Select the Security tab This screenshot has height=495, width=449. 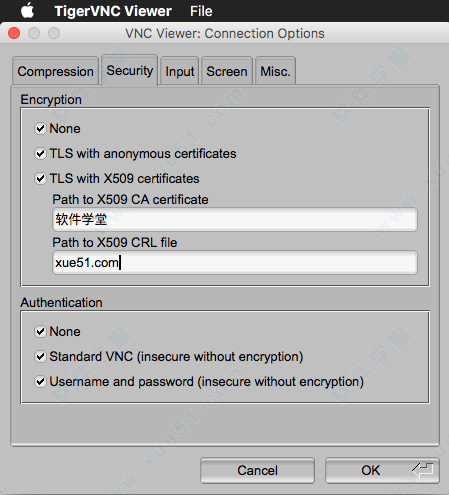(x=130, y=70)
